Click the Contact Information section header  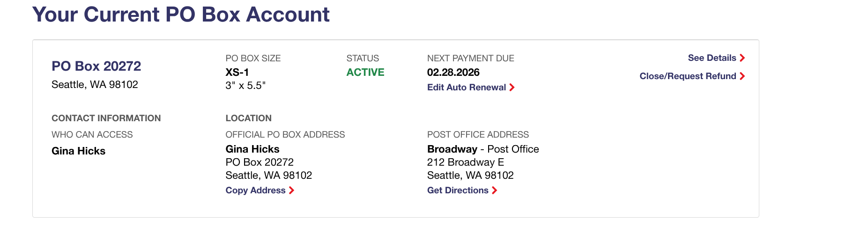pyautogui.click(x=106, y=118)
